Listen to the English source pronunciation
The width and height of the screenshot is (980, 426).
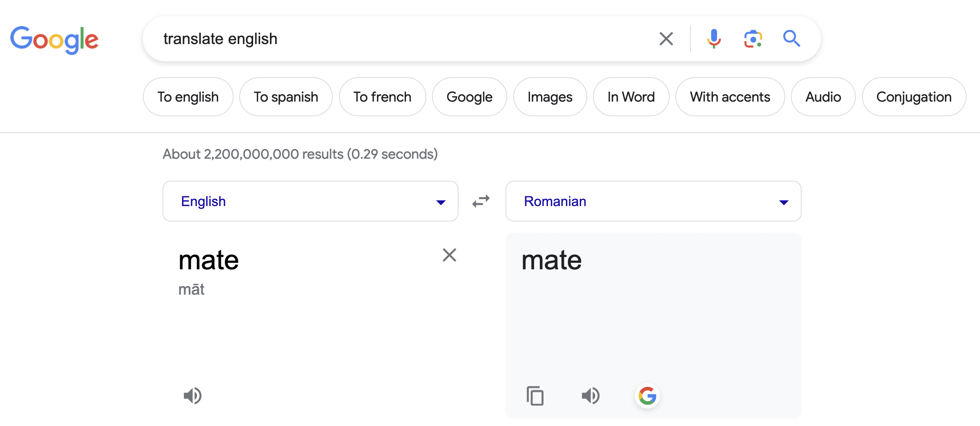[192, 395]
